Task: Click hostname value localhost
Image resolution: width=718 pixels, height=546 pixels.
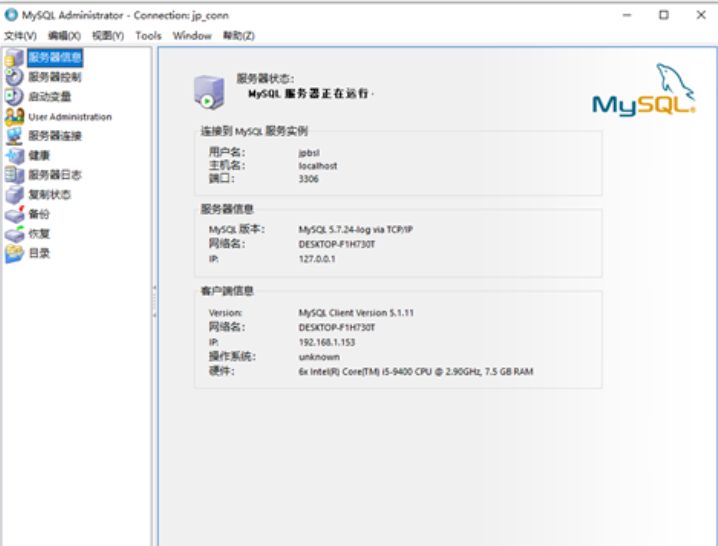Action: (x=318, y=166)
